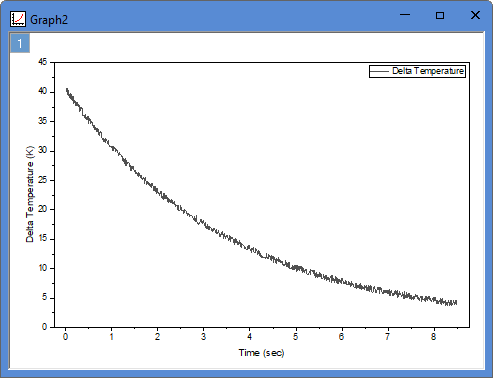
Task: Select the Delta Temperature (K) Y-axis title
Action: (x=30, y=194)
